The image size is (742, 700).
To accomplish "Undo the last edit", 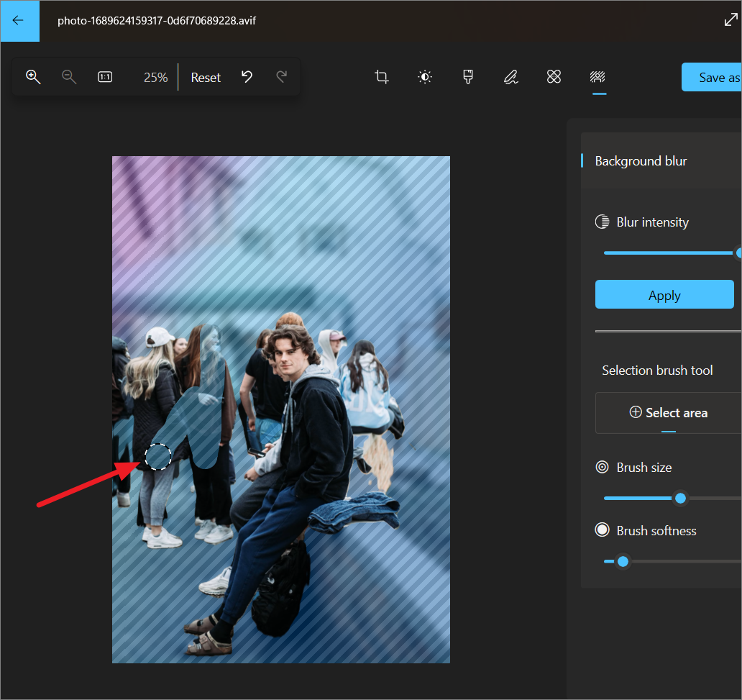I will tap(247, 77).
